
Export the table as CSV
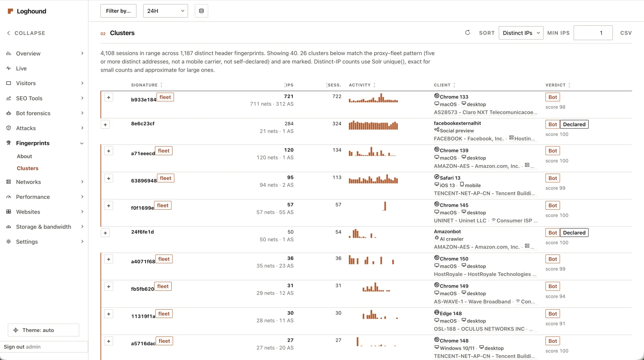[x=626, y=33]
